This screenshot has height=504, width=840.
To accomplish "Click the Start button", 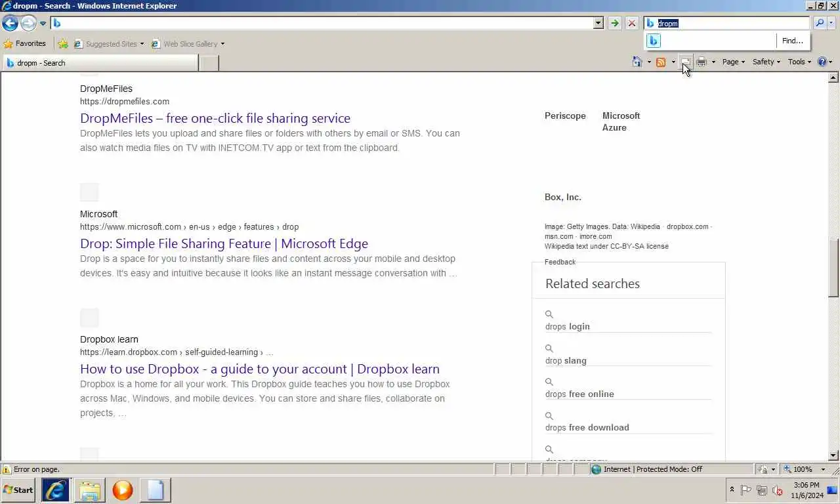I will pos(18,490).
